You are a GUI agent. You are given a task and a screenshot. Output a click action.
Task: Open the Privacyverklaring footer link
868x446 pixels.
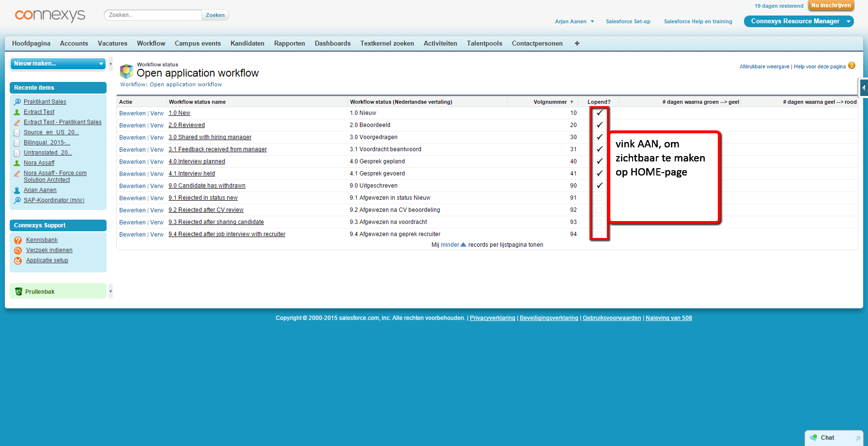pos(493,318)
